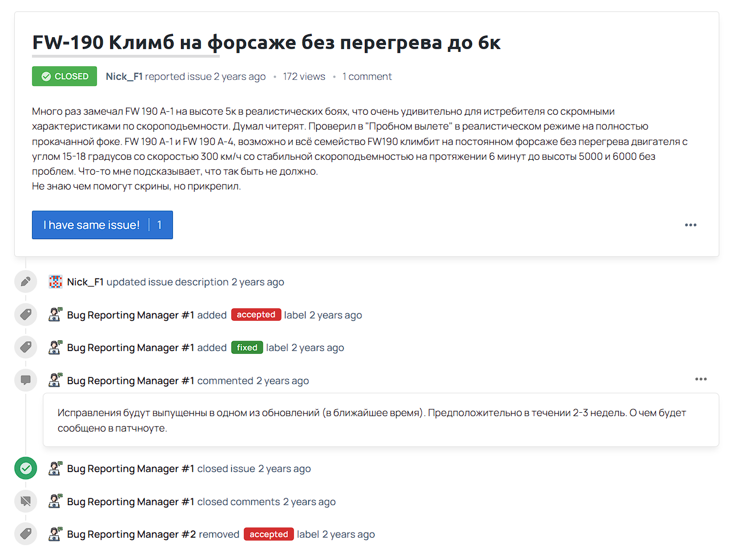The image size is (733, 560).
Task: Open Nick_F1 reporter profile link in header
Action: point(124,76)
